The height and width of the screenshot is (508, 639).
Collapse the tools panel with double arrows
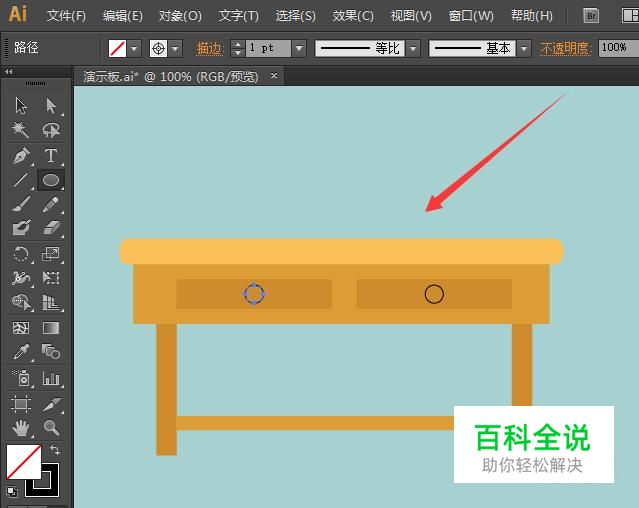(9, 72)
